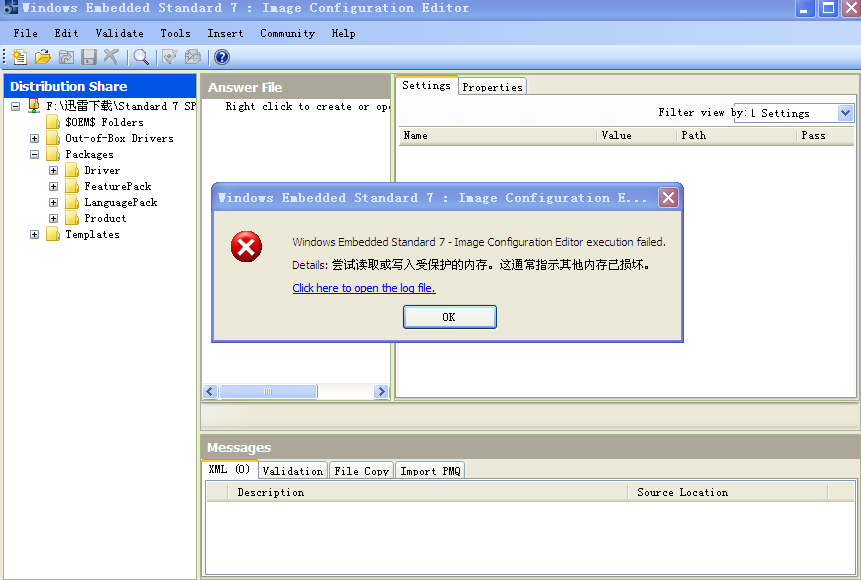
Task: Click the delete X toolbar icon
Action: coord(111,57)
